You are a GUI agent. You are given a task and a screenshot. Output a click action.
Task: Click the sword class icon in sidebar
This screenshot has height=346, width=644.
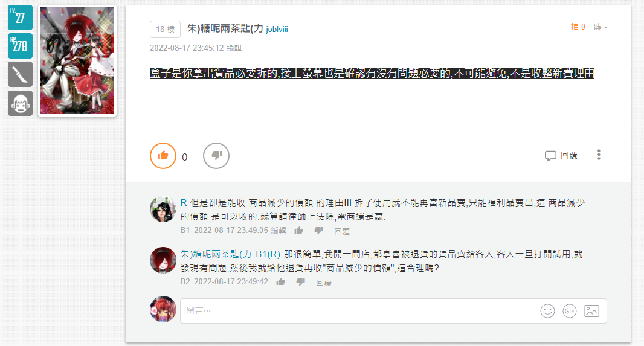(x=20, y=74)
